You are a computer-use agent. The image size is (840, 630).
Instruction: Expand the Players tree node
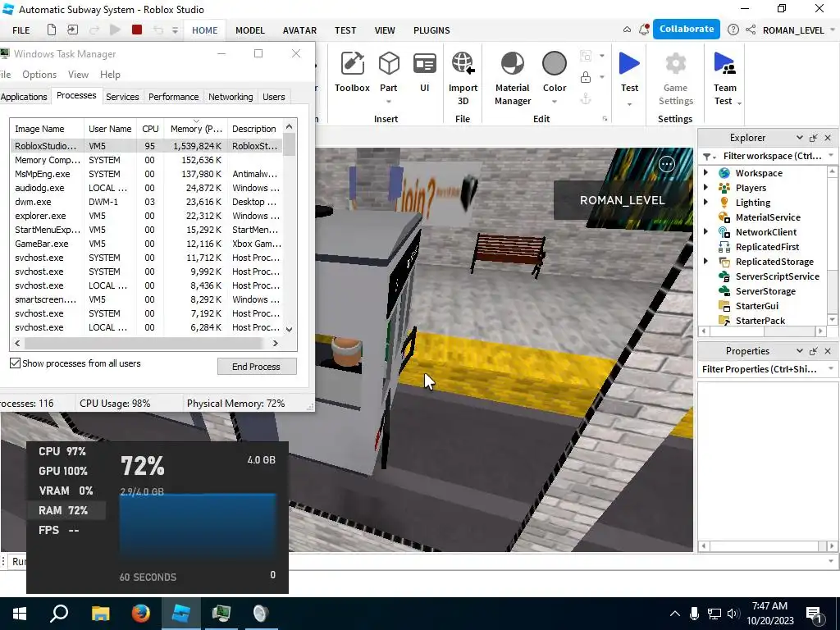coord(706,188)
